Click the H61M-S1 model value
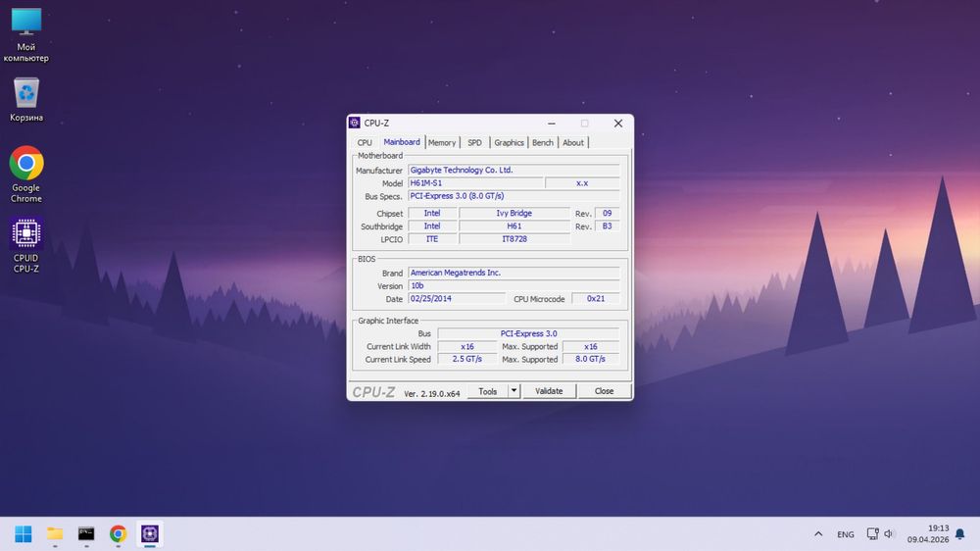 pos(475,183)
